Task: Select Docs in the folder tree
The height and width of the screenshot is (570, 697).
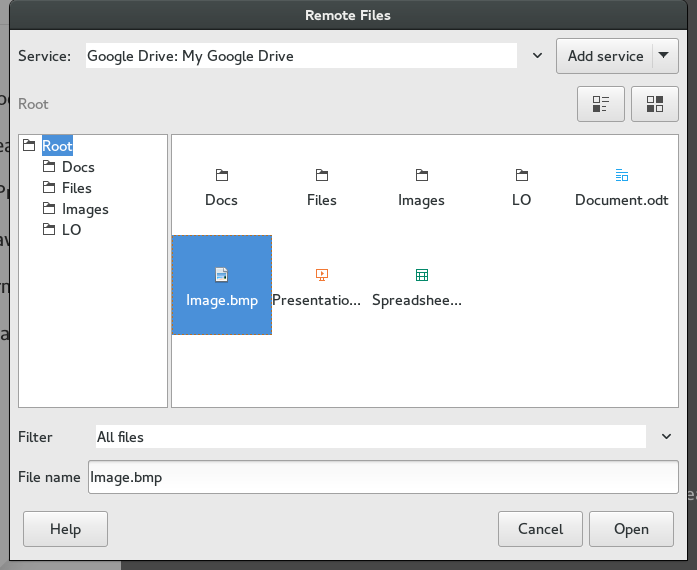Action: [x=78, y=167]
